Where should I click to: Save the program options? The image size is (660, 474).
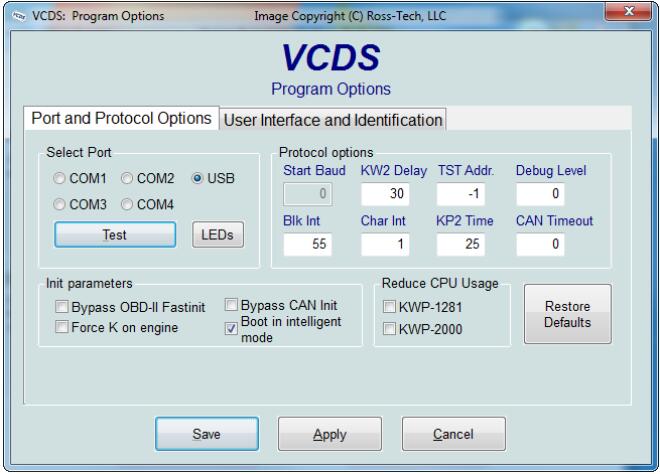pyautogui.click(x=207, y=434)
